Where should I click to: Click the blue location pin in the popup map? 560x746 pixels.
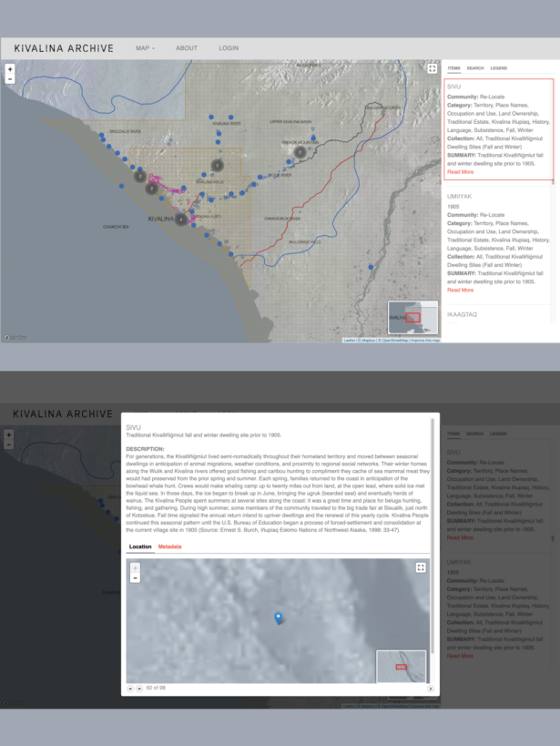(279, 618)
